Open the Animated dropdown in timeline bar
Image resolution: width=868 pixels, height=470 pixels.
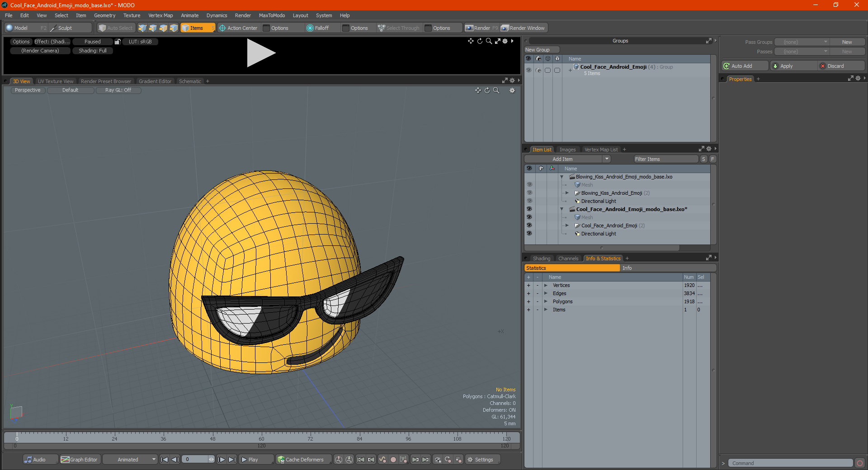[x=130, y=460]
